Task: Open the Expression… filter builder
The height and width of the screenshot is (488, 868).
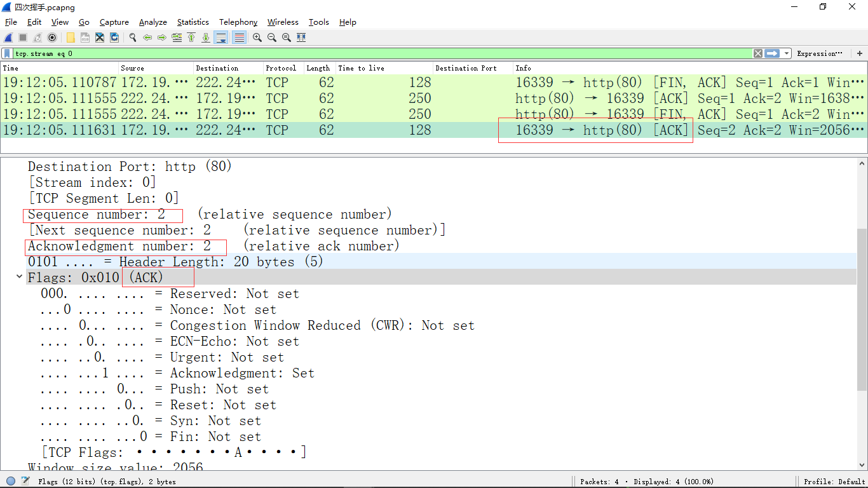Action: (820, 53)
